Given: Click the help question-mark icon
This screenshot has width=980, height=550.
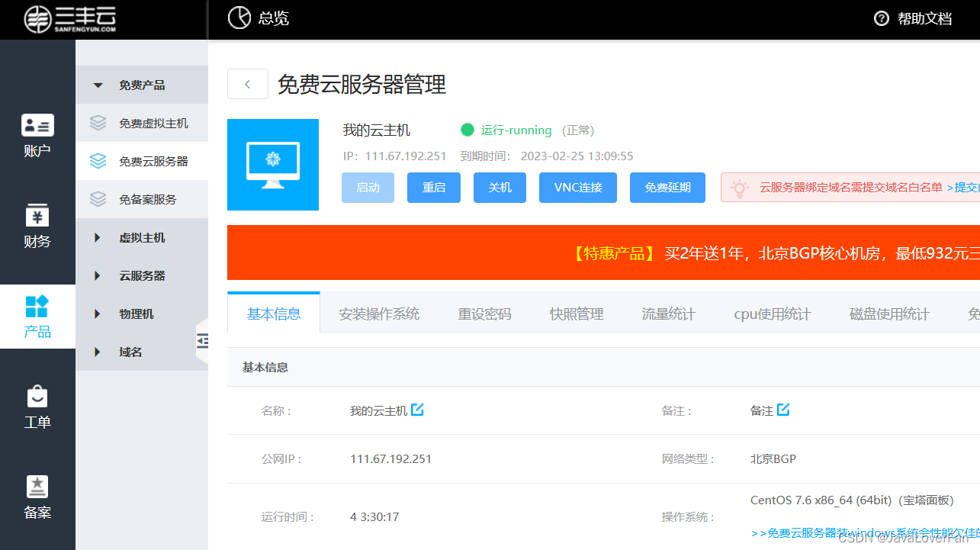Looking at the screenshot, I should tap(882, 18).
